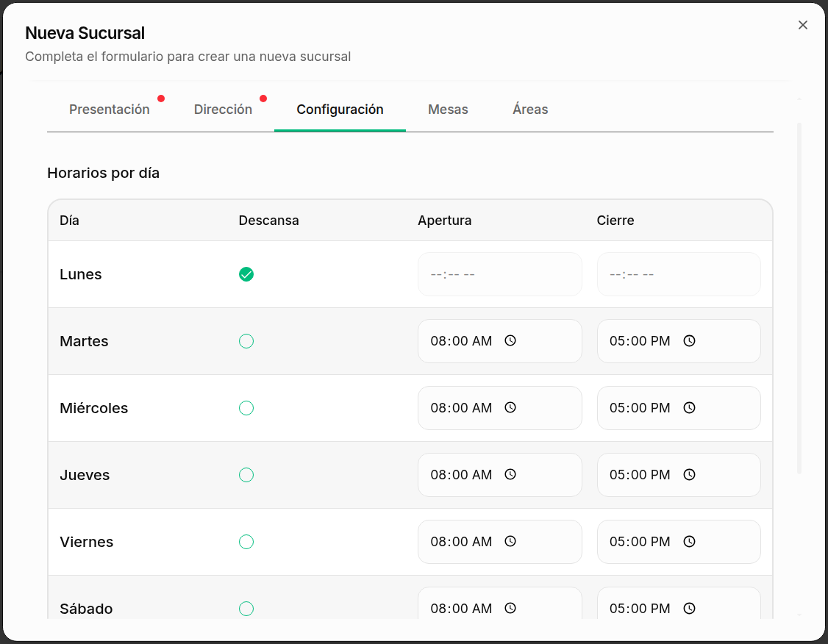Close the Nueva Sucursal dialog

802,24
